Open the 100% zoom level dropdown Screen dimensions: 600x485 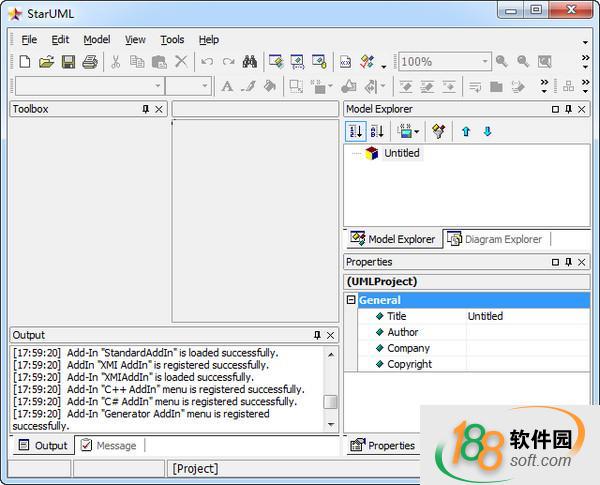(485, 61)
